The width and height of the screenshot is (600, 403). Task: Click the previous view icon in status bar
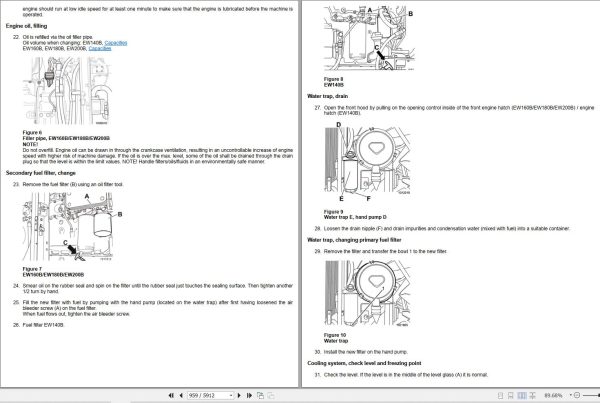(x=261, y=395)
